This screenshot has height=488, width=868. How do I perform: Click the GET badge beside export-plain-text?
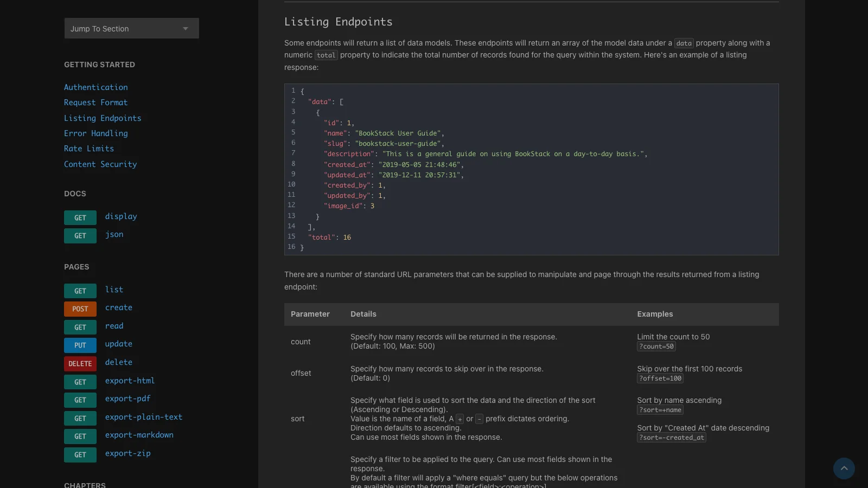80,419
